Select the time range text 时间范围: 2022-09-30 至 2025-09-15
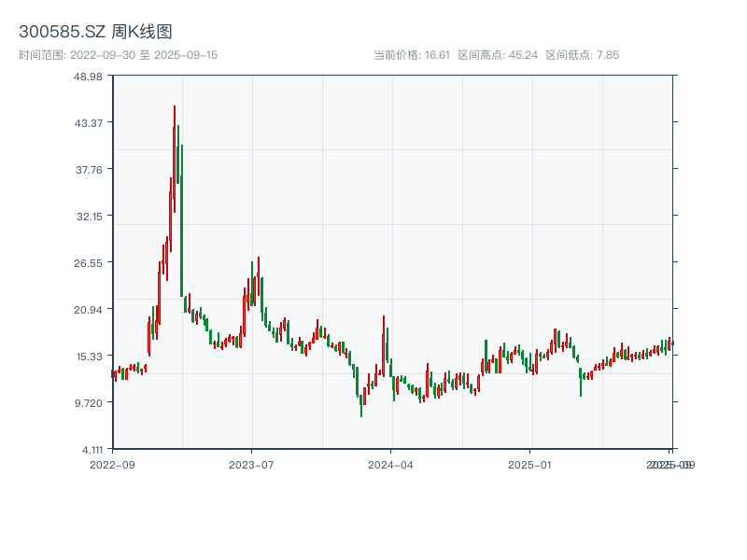The image size is (747, 560). click(x=119, y=55)
